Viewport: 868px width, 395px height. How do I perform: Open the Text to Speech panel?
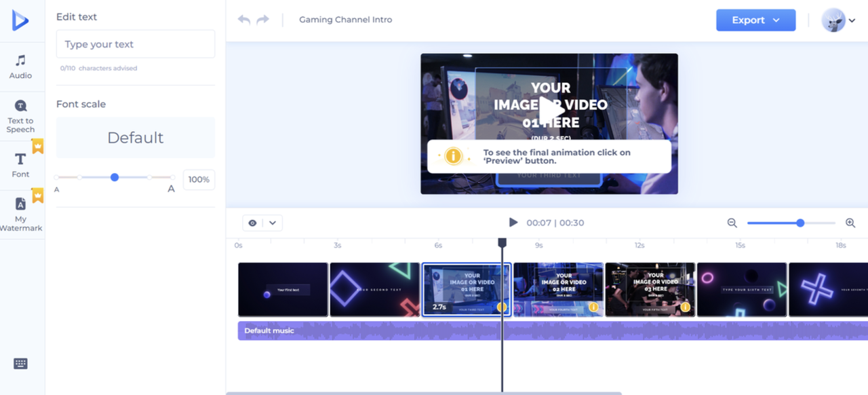pos(20,116)
